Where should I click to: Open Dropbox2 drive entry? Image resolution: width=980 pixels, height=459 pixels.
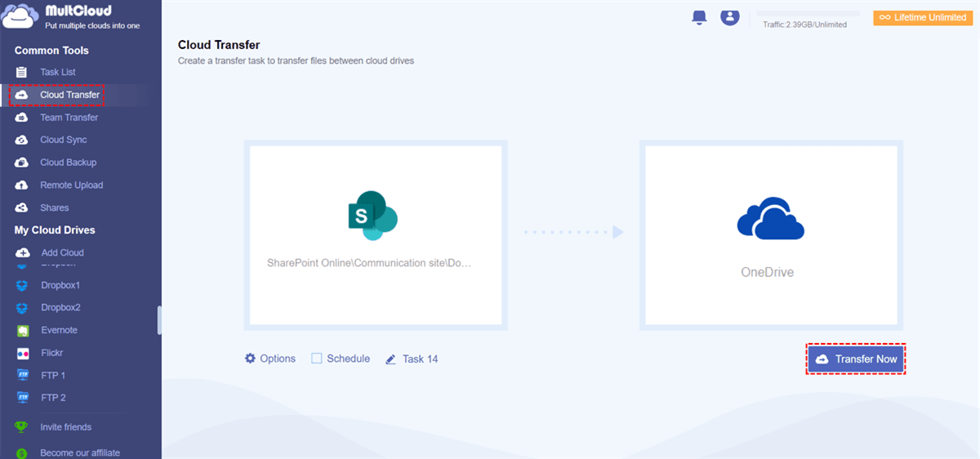(x=60, y=308)
